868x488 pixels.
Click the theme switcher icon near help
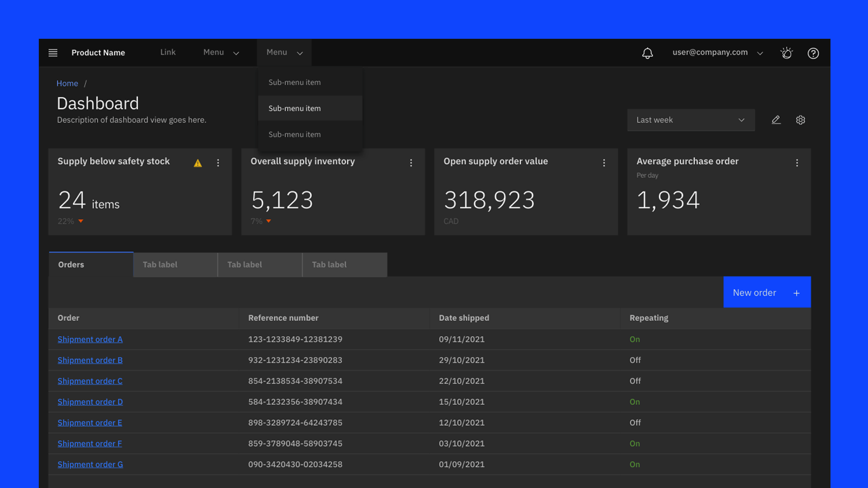tap(787, 53)
